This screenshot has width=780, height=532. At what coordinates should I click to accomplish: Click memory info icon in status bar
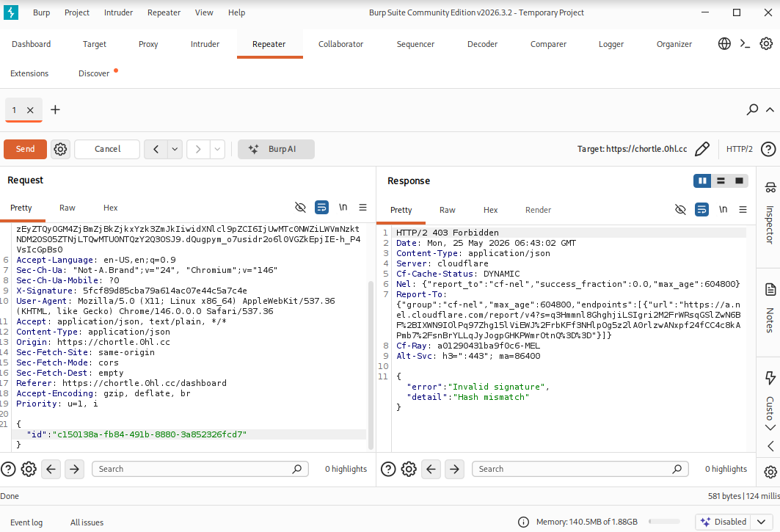(523, 522)
